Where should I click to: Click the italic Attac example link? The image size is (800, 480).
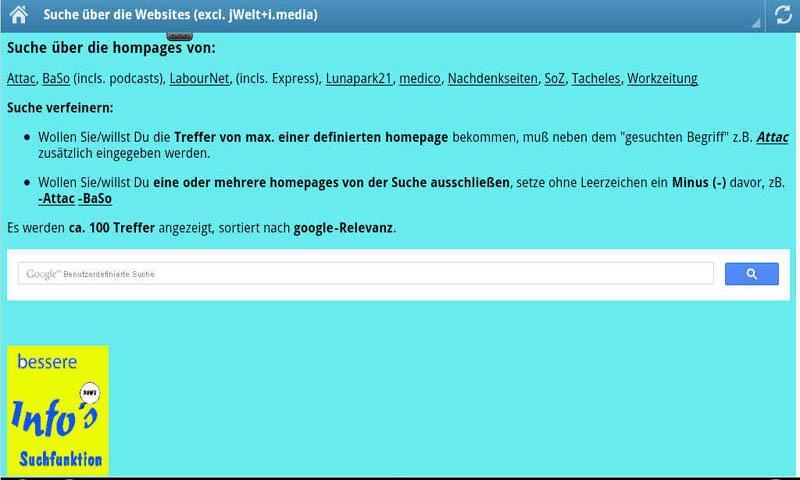pos(772,137)
